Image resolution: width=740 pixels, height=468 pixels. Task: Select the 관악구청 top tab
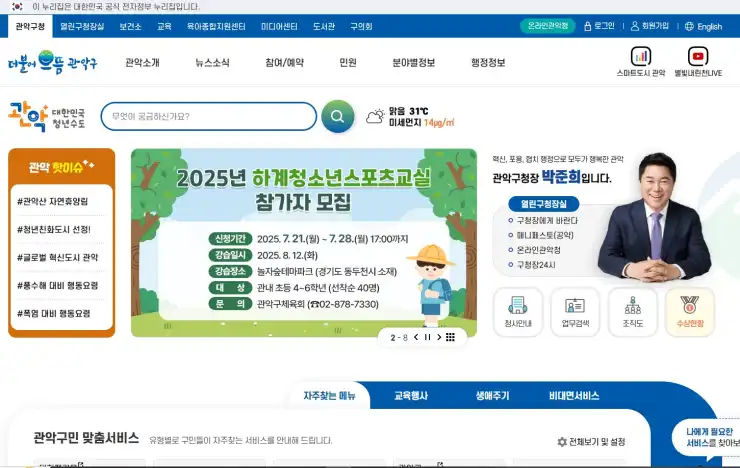pyautogui.click(x=30, y=26)
